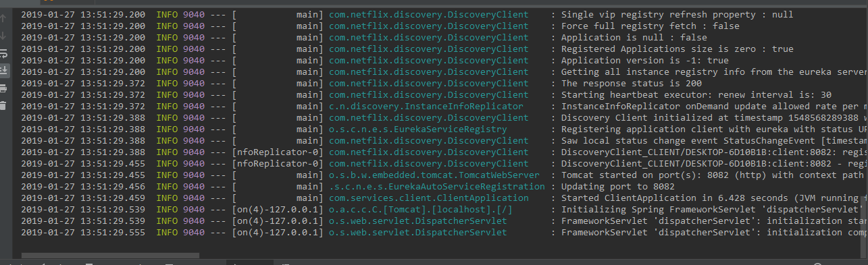Click 'Getting all instance registry info' message
The height and width of the screenshot is (265, 868).
[715, 71]
